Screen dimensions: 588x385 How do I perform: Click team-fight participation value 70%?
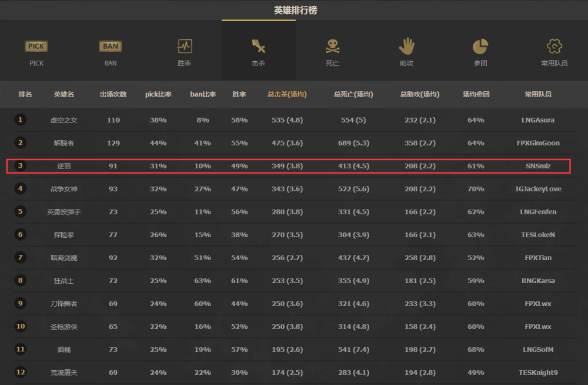(476, 189)
